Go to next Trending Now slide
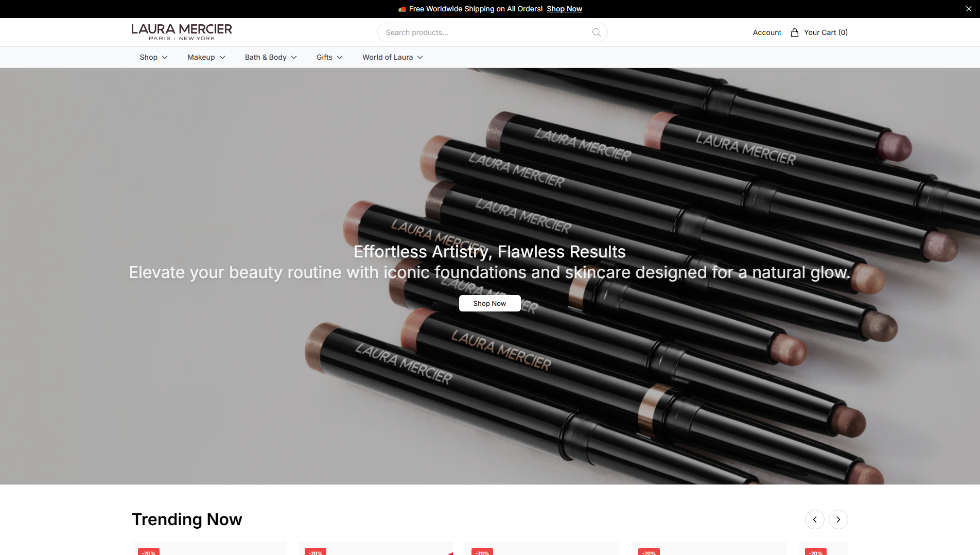 tap(838, 519)
